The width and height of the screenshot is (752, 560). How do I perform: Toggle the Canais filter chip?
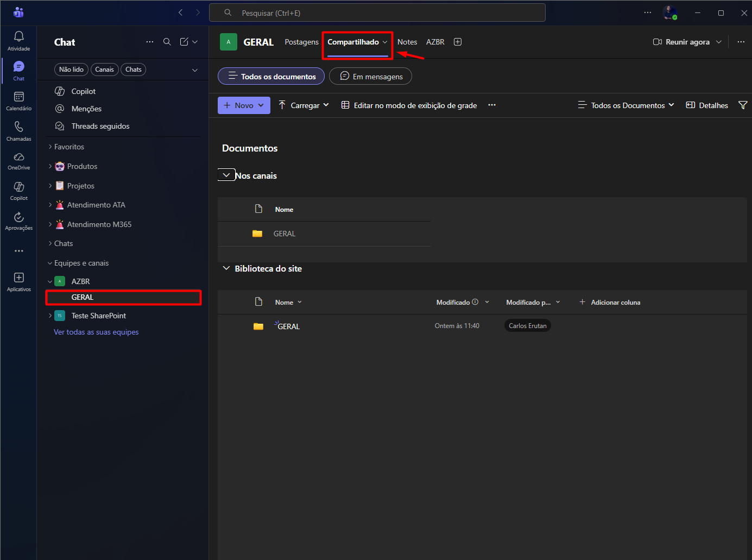tap(104, 70)
